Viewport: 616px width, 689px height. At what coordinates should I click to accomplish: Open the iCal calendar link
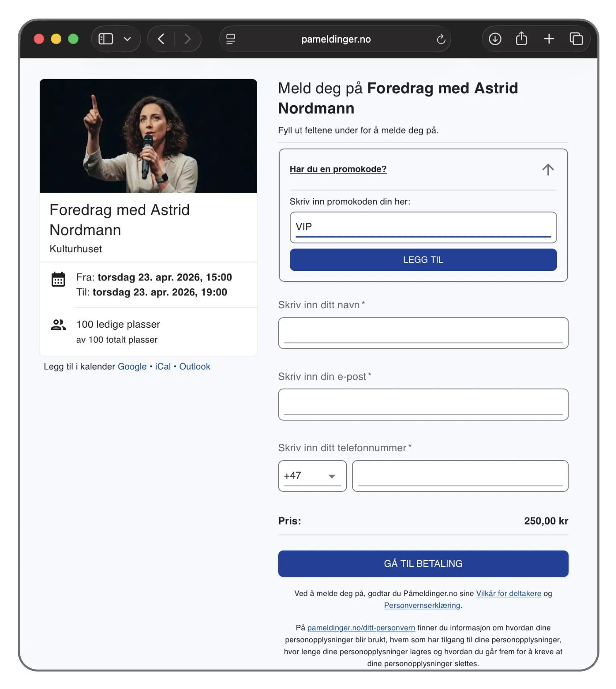point(163,367)
